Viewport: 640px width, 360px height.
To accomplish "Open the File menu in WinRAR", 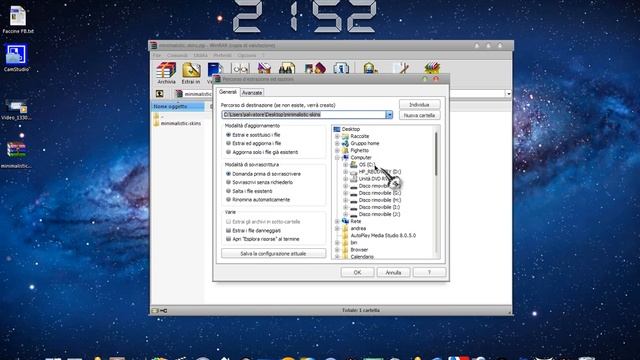I will point(157,56).
